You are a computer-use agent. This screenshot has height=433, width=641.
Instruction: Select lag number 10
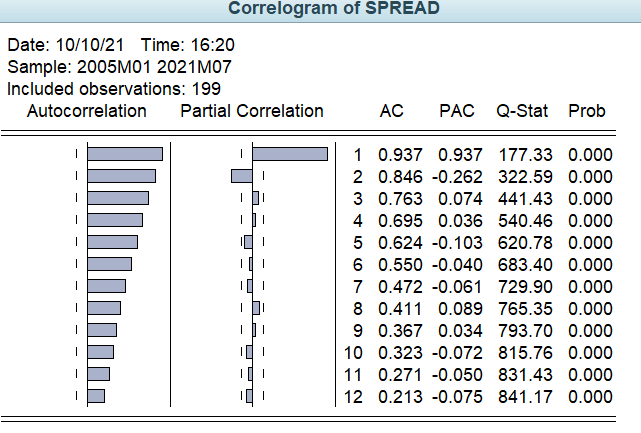[x=353, y=353]
